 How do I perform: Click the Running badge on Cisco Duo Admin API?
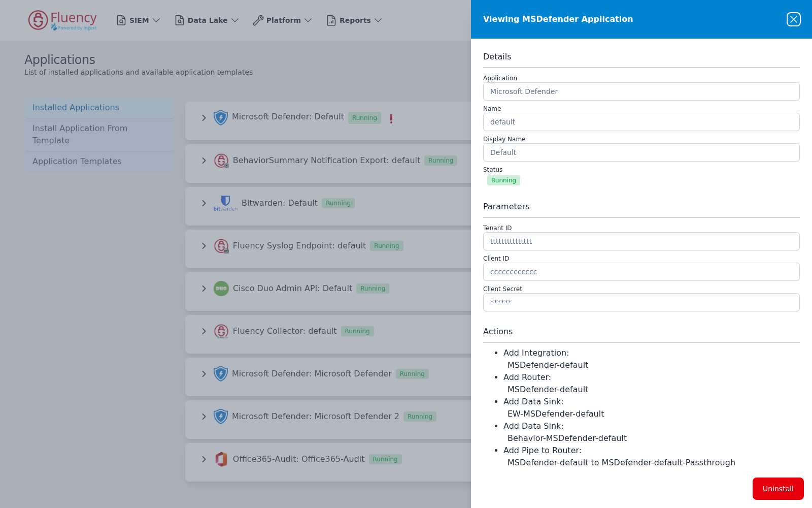click(x=373, y=289)
